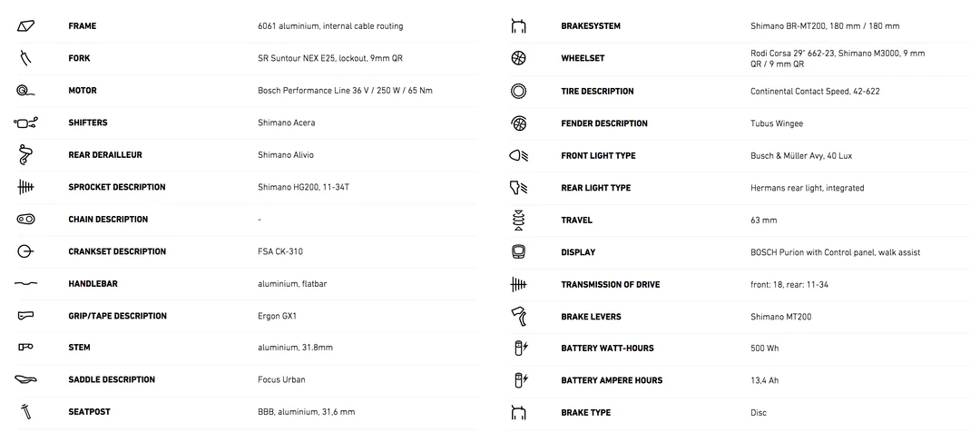The width and height of the screenshot is (980, 442).
Task: Click the shifters icon
Action: [x=25, y=123]
